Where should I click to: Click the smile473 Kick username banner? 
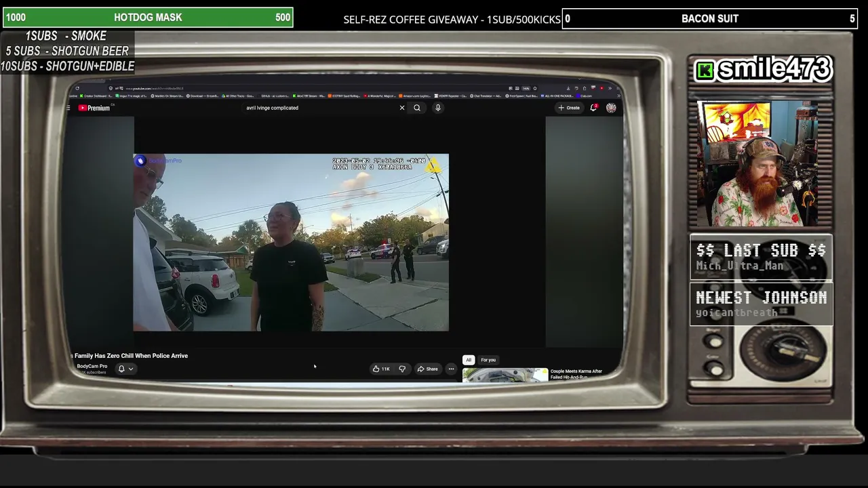click(x=763, y=69)
